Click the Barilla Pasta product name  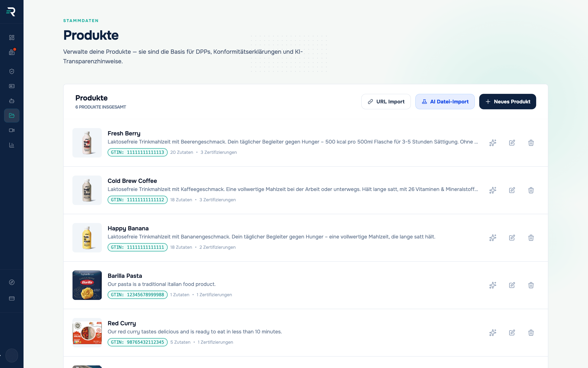tap(125, 276)
